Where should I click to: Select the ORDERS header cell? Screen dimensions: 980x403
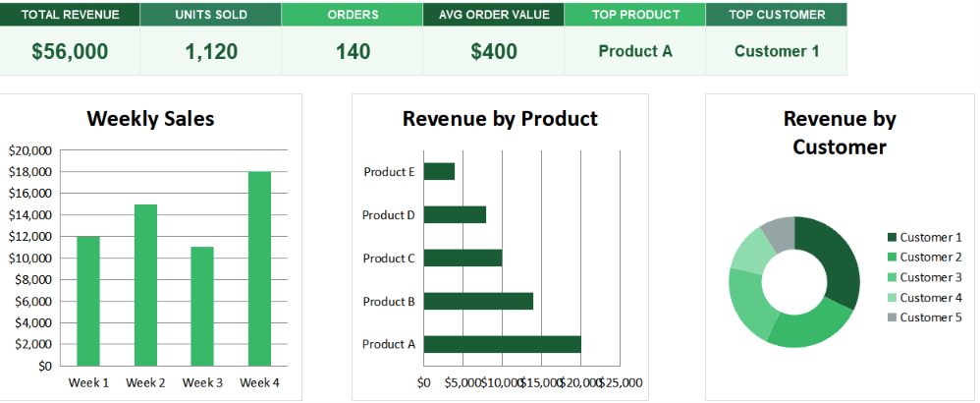point(352,15)
